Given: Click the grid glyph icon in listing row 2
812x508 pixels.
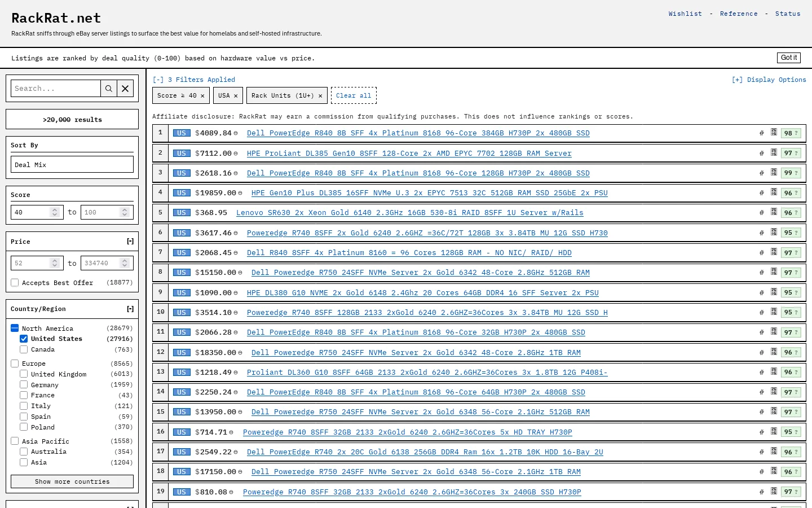Looking at the screenshot, I should coord(774,153).
